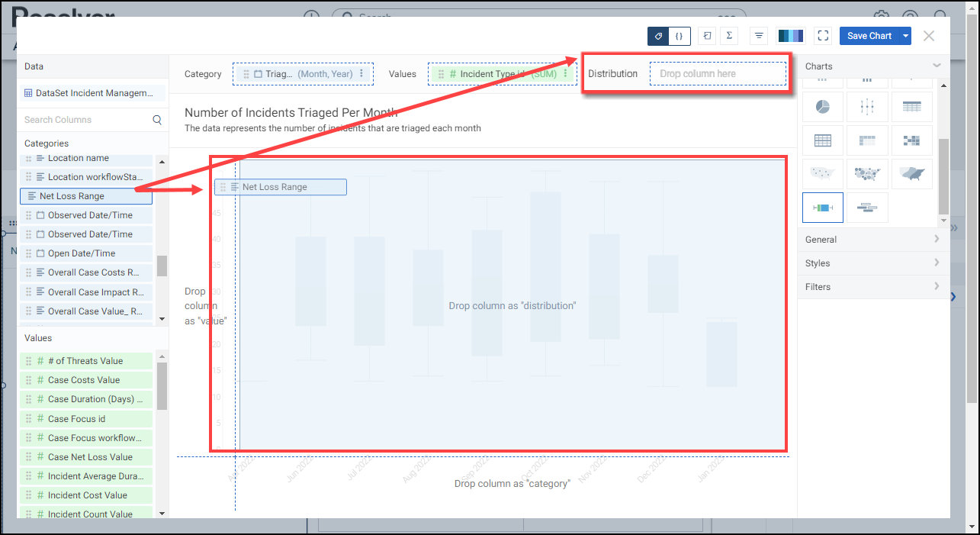Click the chart title Number of Incidents Triaged
This screenshot has width=980, height=535.
coord(291,113)
